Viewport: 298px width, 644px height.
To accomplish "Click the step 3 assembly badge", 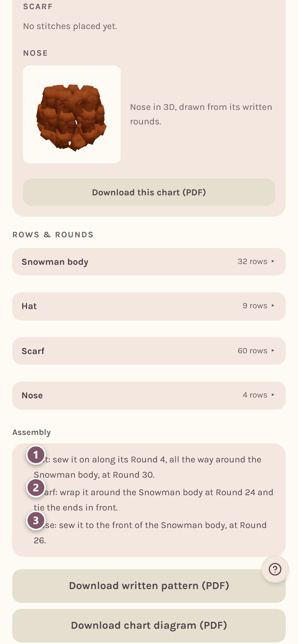I will click(36, 520).
